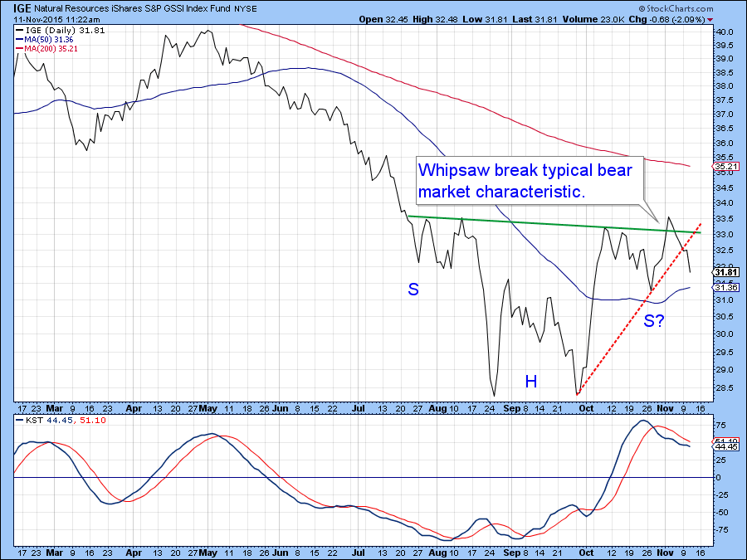Click the Whipsaw break annotation callout
This screenshot has height=560, width=747.
[x=530, y=181]
